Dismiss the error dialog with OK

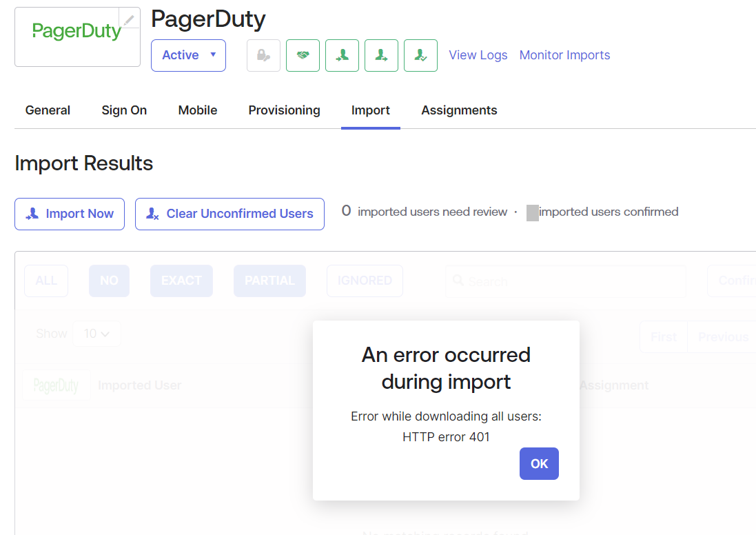point(539,463)
